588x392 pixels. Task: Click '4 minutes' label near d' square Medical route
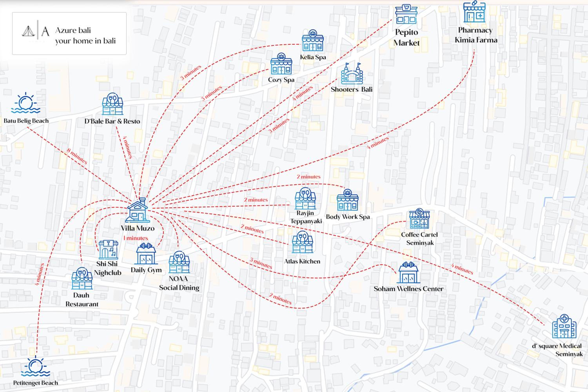[462, 269]
